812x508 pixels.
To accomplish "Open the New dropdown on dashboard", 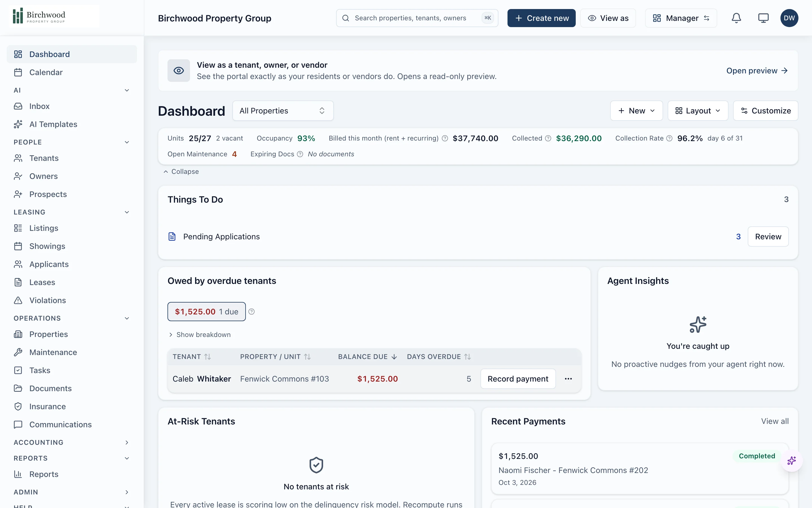I will click(636, 111).
